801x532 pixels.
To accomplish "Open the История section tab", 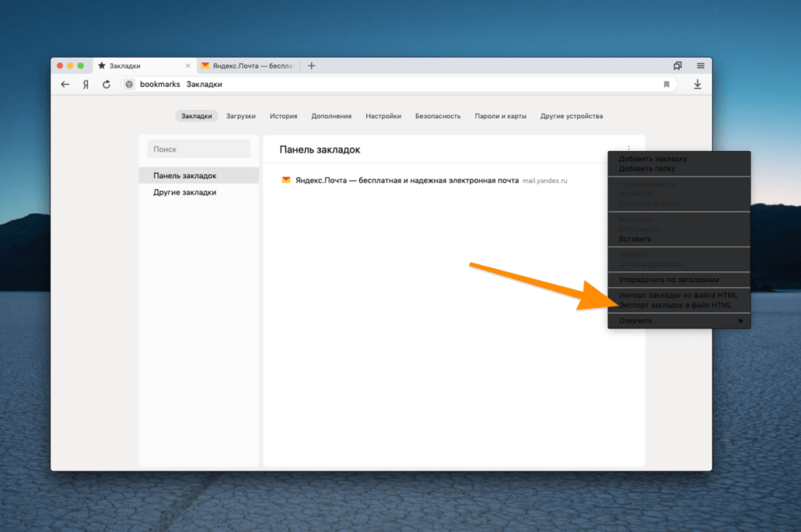I will click(283, 117).
